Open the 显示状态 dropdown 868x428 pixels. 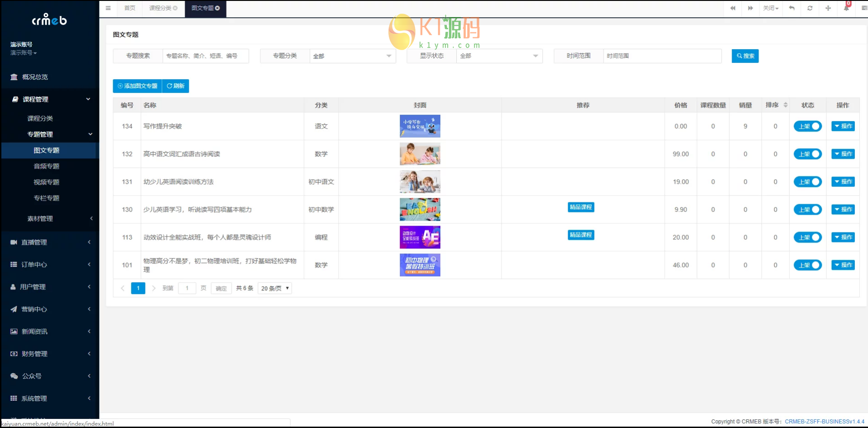point(500,56)
